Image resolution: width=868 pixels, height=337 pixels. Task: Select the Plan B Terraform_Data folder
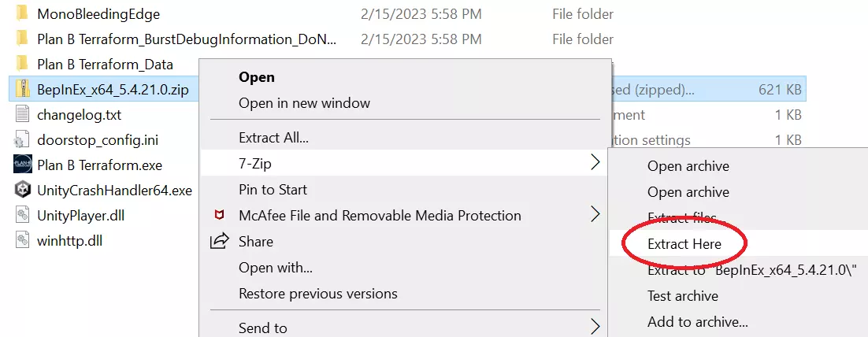[105, 65]
